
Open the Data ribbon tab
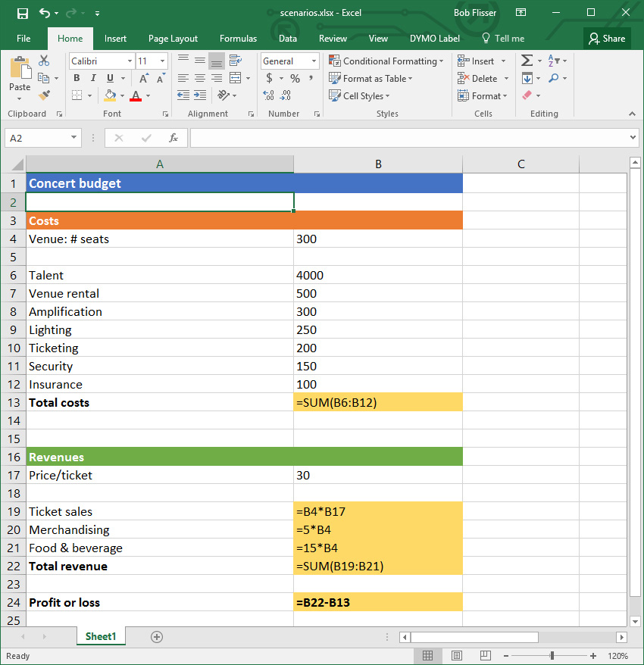point(288,39)
